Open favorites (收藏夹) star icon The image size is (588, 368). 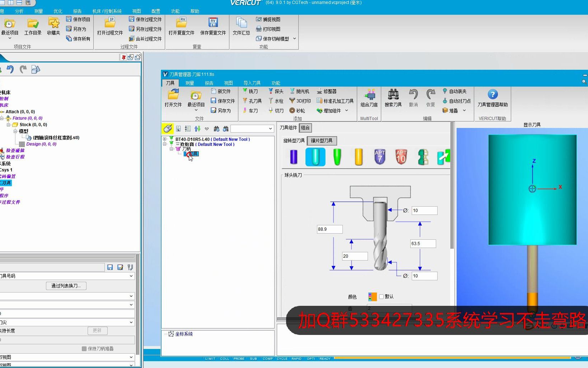(53, 27)
